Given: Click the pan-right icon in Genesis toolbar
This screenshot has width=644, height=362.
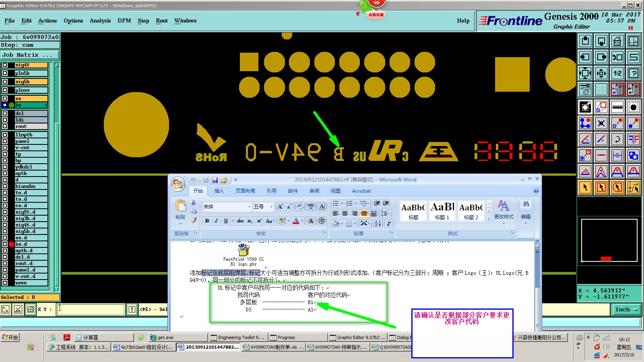Looking at the screenshot, I should pos(601,57).
